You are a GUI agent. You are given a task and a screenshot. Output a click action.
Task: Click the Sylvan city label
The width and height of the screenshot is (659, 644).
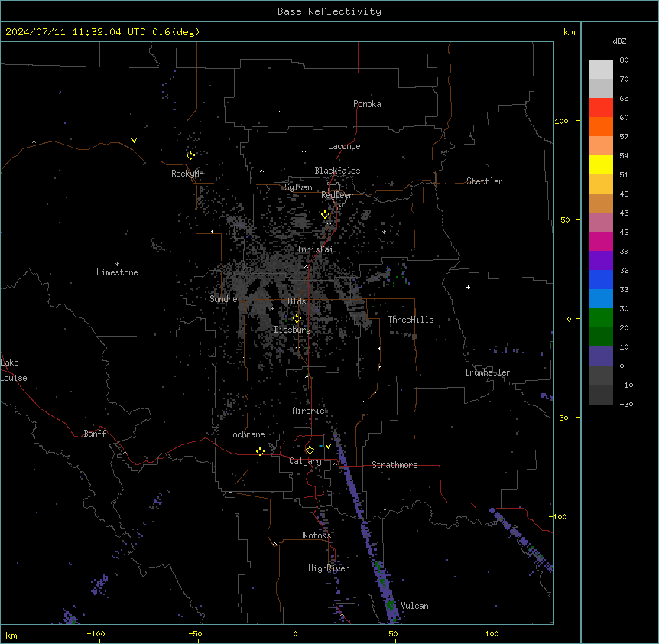point(298,187)
